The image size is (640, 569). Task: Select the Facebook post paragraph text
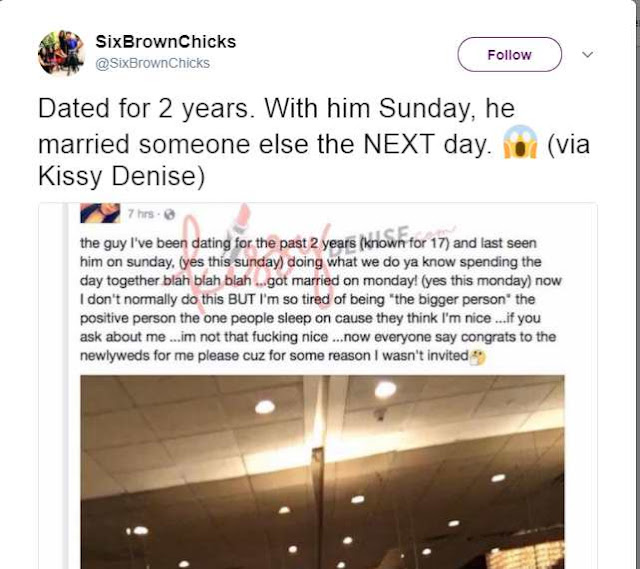pyautogui.click(x=320, y=299)
